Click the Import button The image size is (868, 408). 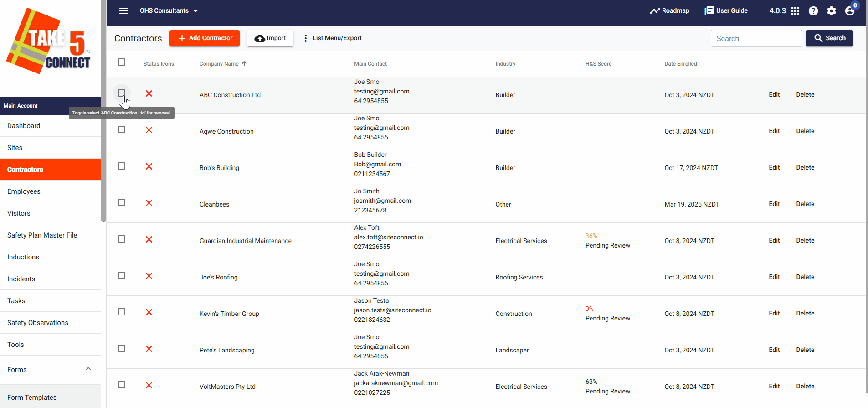270,38
